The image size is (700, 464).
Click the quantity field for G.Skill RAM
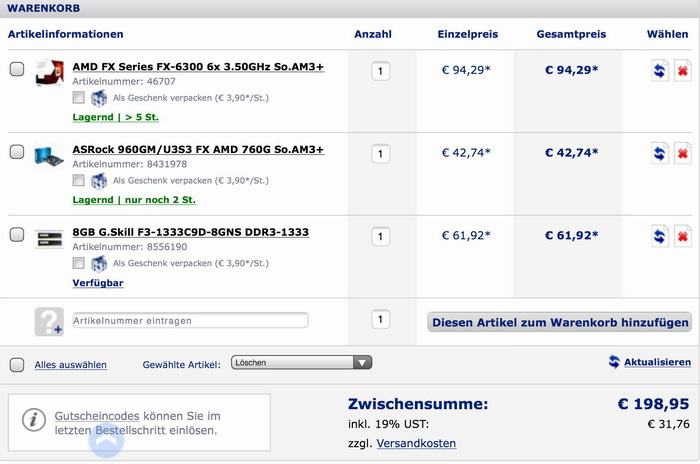coord(381,237)
